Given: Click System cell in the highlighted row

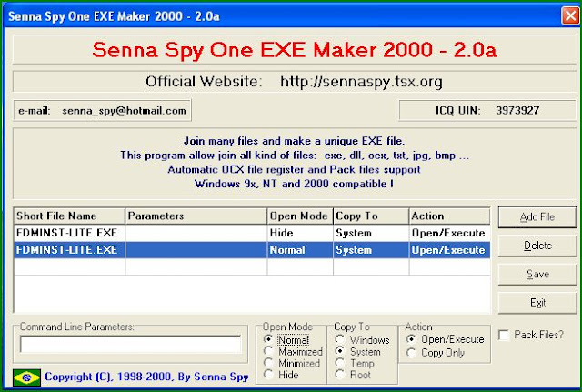Looking at the screenshot, I should coord(371,250).
